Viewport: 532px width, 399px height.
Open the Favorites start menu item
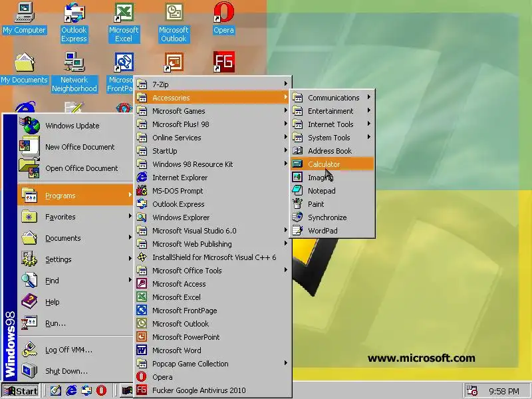point(75,217)
